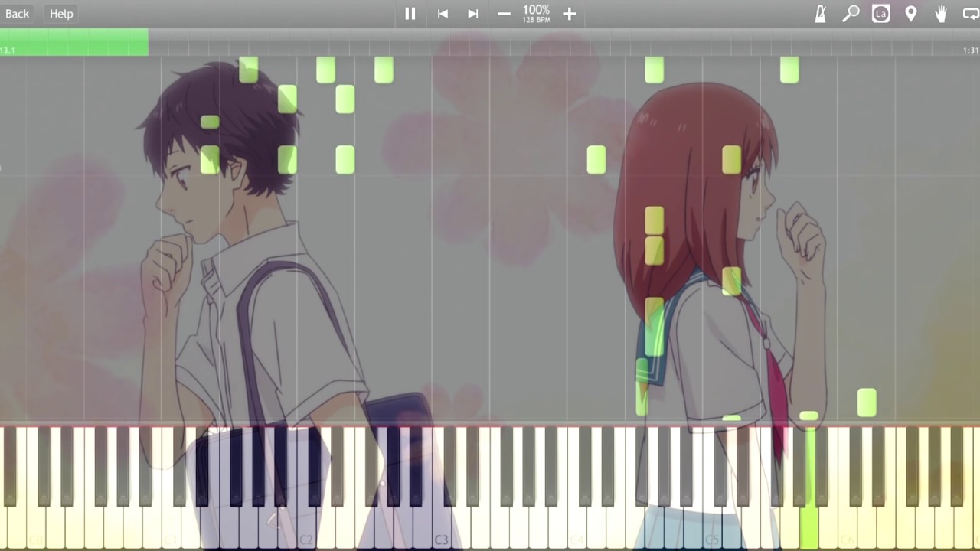Click the 13.1 position label
This screenshot has width=980, height=551.
(x=8, y=51)
